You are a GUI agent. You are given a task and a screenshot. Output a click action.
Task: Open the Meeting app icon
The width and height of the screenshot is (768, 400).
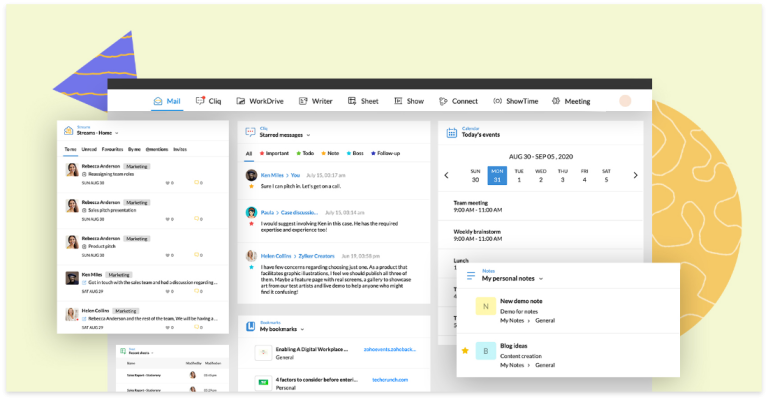pyautogui.click(x=555, y=101)
